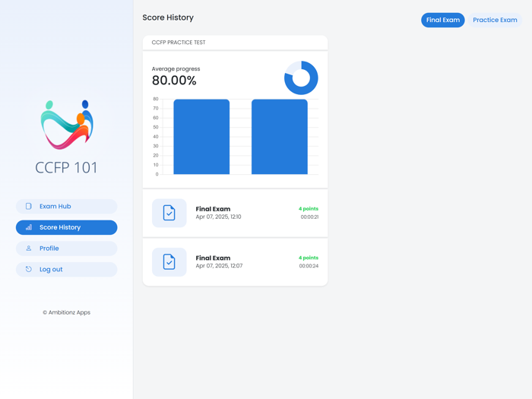
Task: Click the Log out menu item
Action: [67, 269]
